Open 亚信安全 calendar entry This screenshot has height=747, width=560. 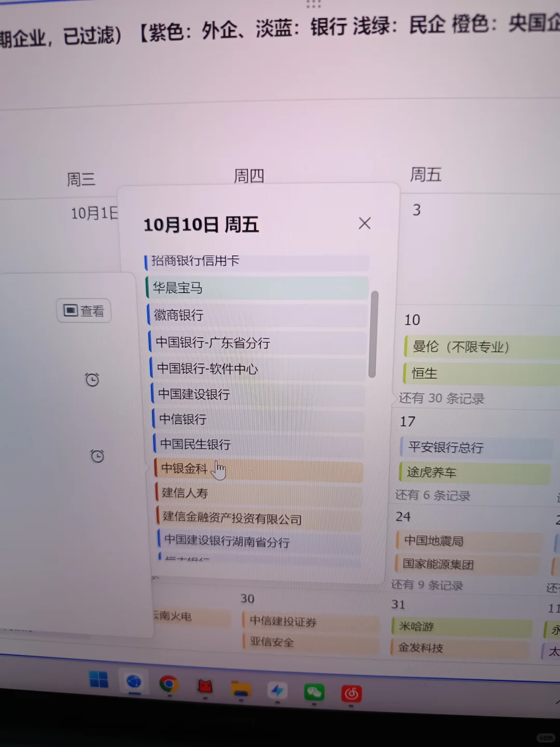point(311,642)
